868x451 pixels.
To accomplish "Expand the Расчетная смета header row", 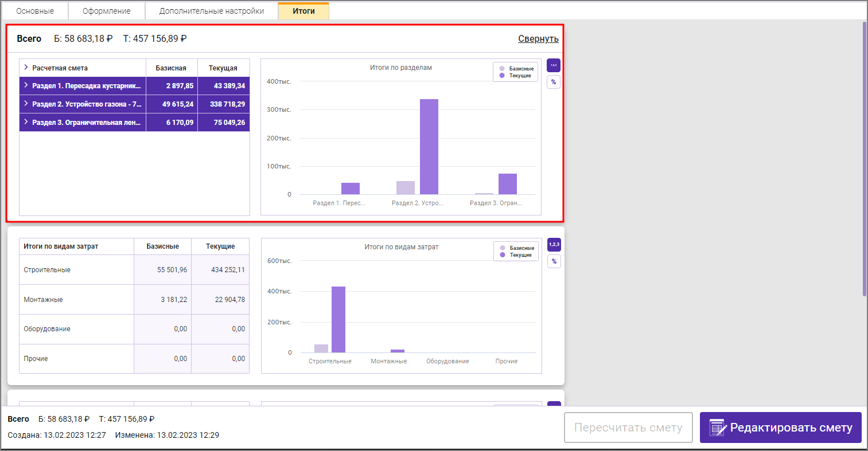I will [26, 68].
